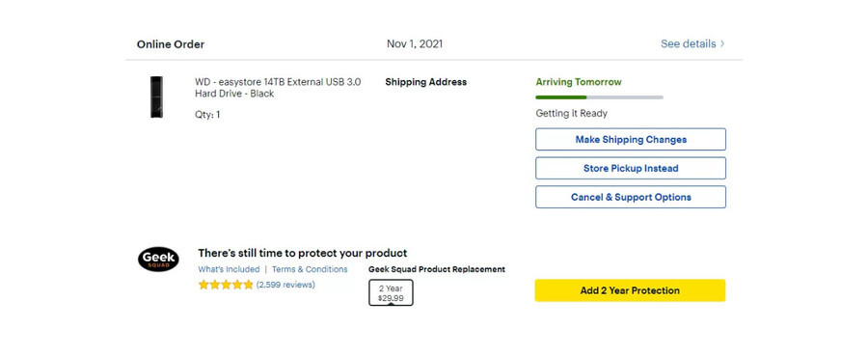Click the five-star rating icons
This screenshot has width=868, height=356.
pyautogui.click(x=226, y=285)
